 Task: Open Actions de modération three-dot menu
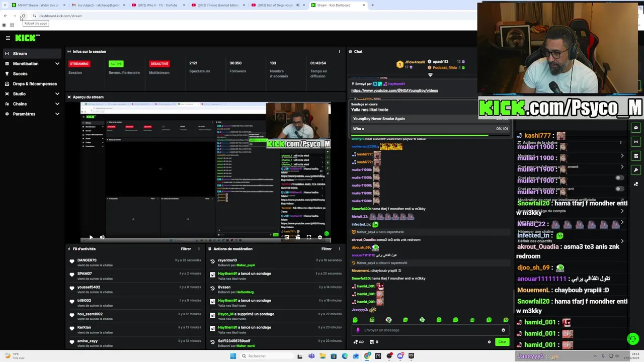340,249
